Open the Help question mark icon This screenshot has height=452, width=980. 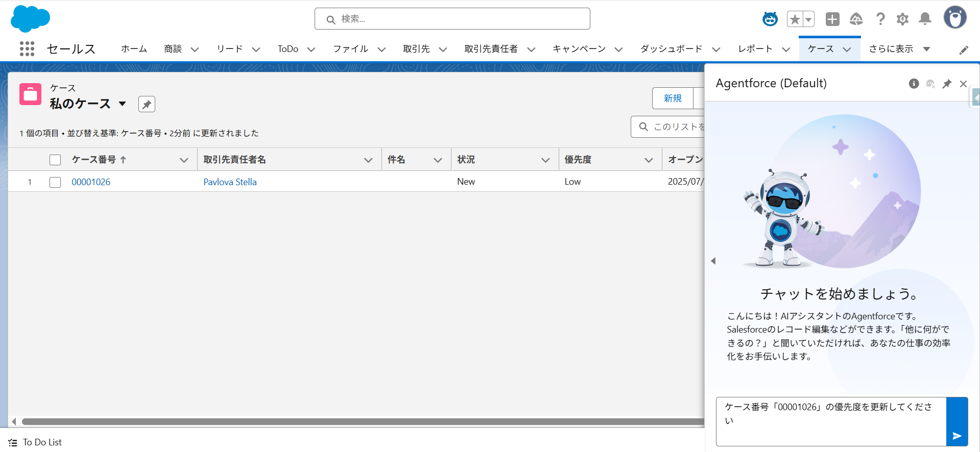tap(880, 19)
